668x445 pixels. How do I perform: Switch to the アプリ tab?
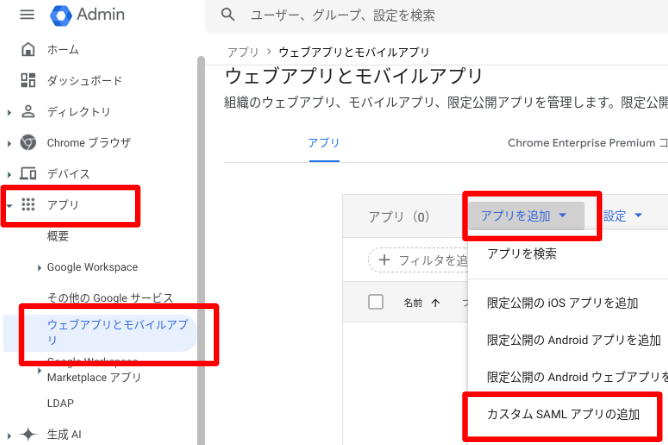[x=324, y=143]
